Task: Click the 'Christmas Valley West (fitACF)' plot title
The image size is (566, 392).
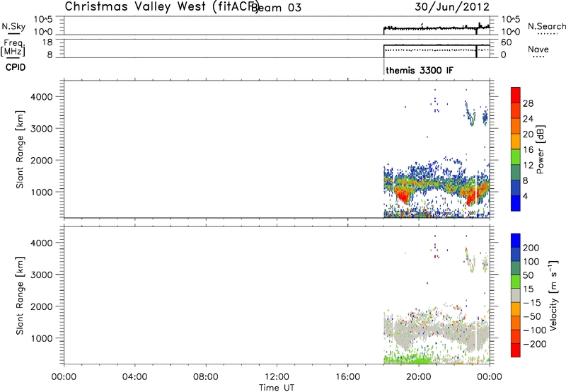Action: [x=161, y=7]
